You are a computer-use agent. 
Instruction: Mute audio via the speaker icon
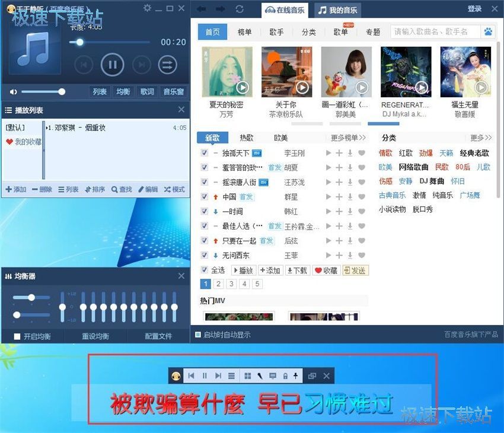tap(13, 92)
